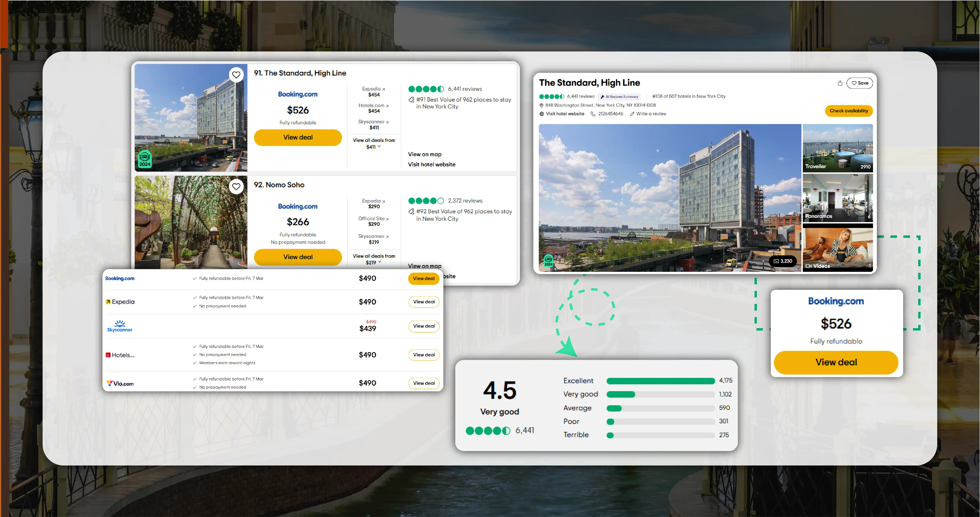980x517 pixels.
Task: Open the Traveller photos thumbnail
Action: [838, 148]
